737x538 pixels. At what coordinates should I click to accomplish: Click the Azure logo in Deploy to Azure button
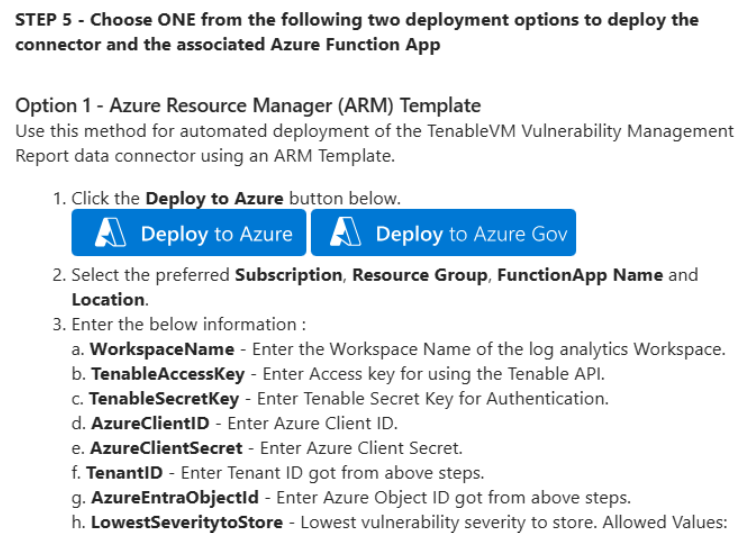point(110,234)
